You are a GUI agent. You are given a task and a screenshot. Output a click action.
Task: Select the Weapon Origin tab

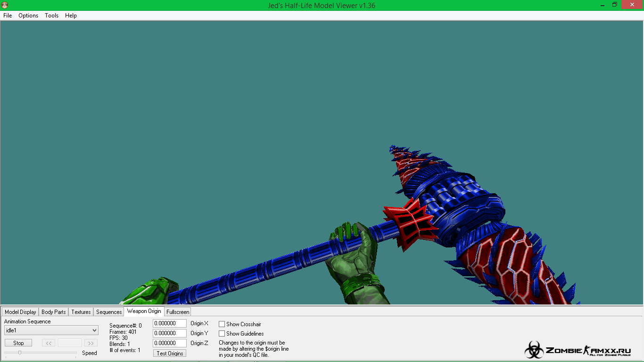coord(144,311)
